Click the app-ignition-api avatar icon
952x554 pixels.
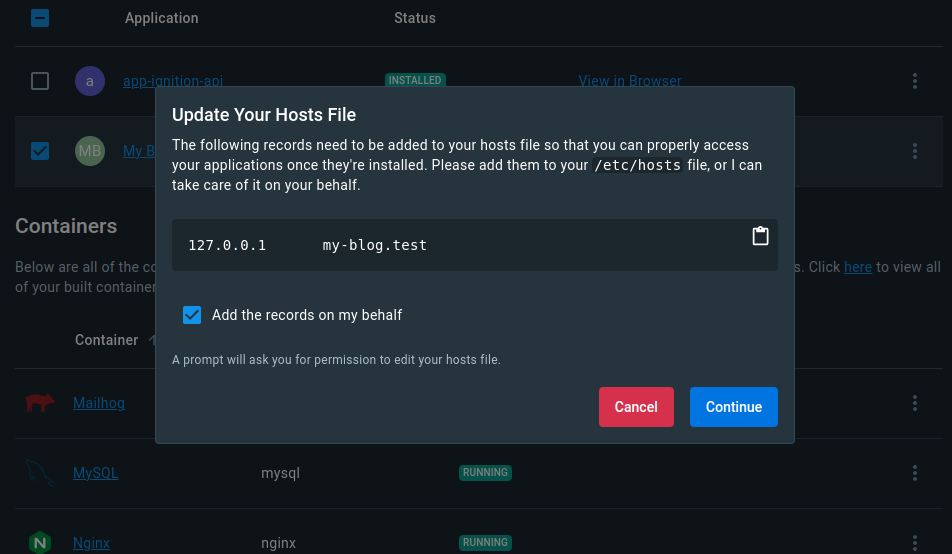pos(90,81)
